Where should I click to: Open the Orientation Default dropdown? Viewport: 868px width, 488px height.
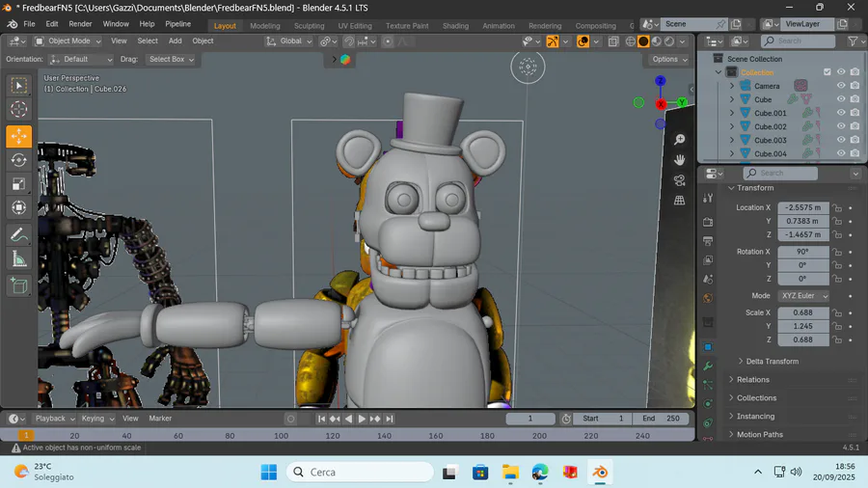[81, 59]
